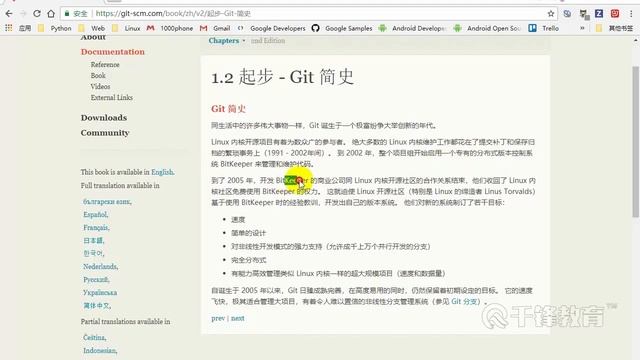Open the Linux bookmarks folder
Image resolution: width=640 pixels, height=360 pixels.
(126, 28)
